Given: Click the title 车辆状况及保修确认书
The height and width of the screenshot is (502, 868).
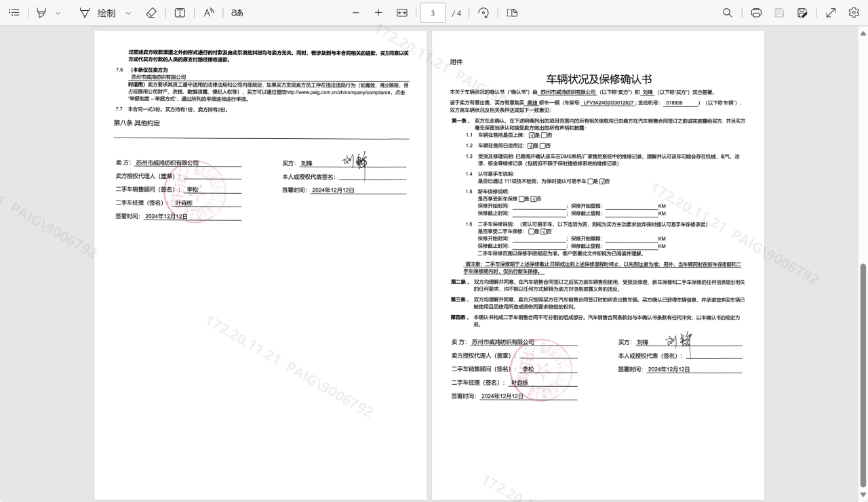Looking at the screenshot, I should click(599, 79).
